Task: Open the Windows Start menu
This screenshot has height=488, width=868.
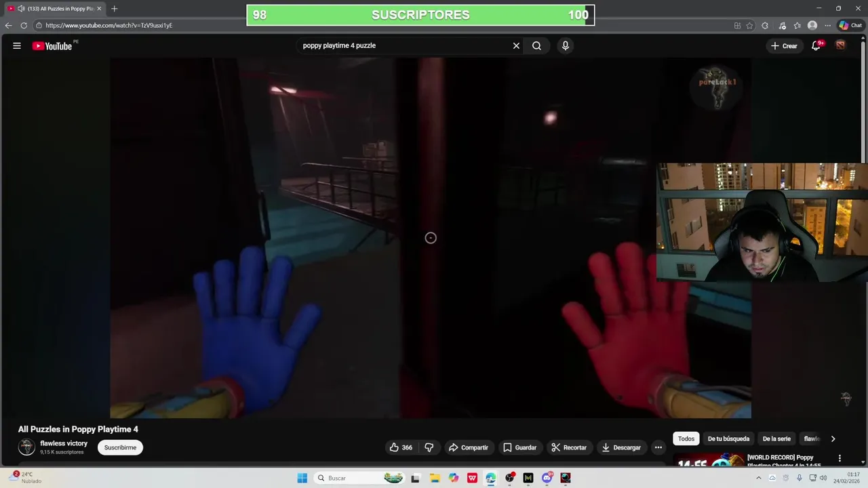Action: 302,478
